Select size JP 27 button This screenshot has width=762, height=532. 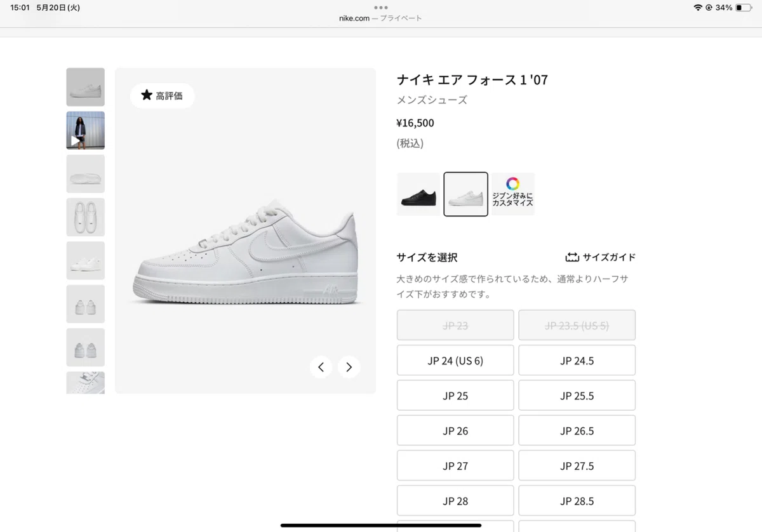tap(455, 466)
